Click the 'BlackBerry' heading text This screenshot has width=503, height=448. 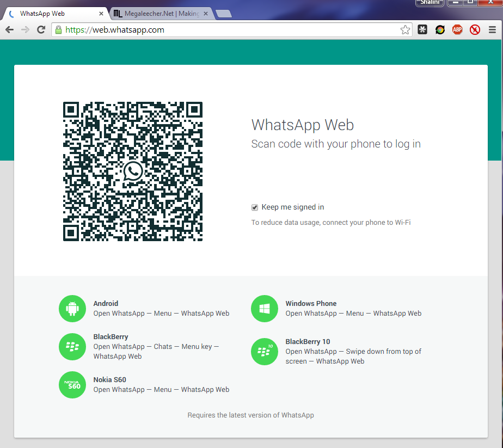tap(111, 337)
